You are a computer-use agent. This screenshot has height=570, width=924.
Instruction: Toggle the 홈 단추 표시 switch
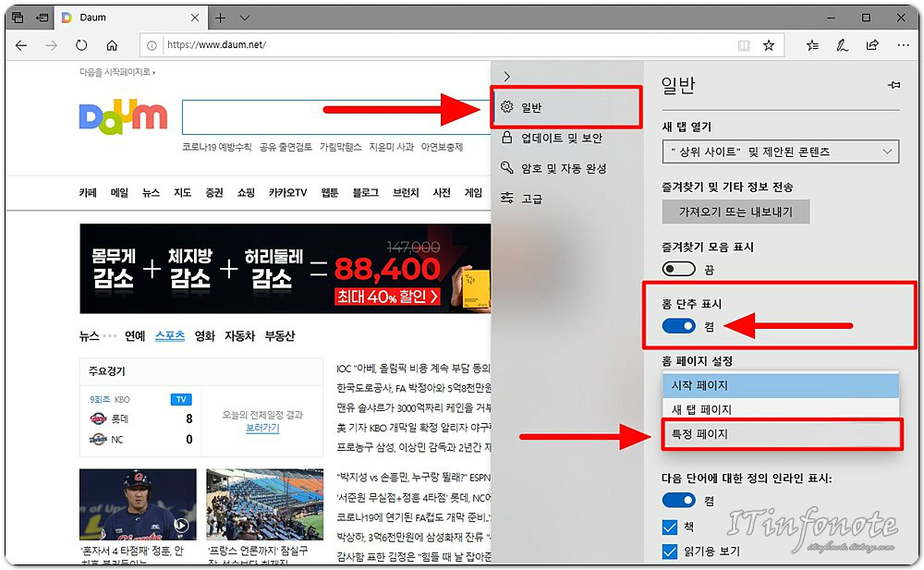(x=679, y=326)
